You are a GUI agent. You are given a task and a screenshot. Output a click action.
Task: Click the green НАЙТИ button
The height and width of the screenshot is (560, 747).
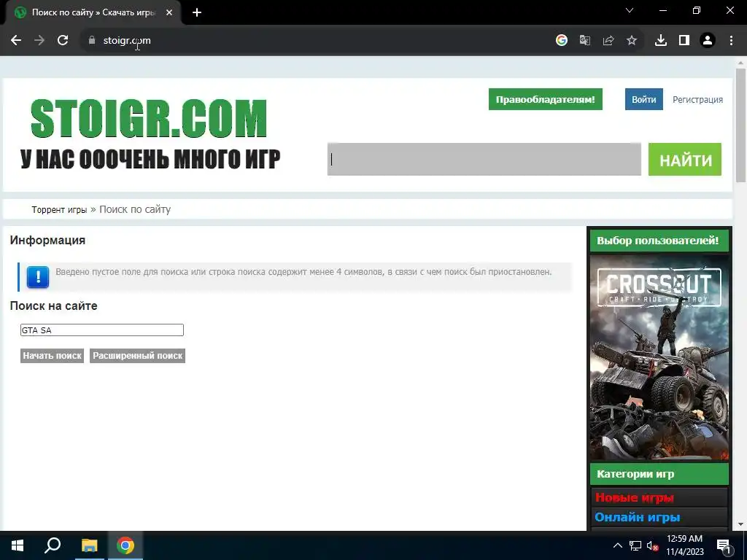[685, 159]
